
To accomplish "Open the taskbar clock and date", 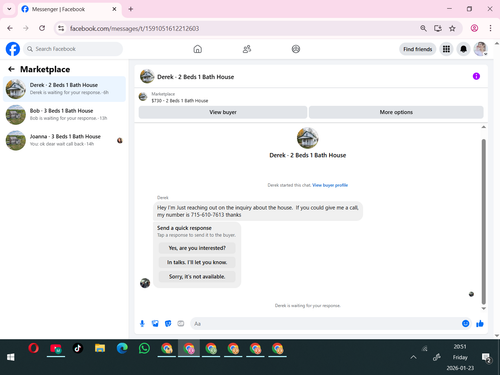I will click(460, 357).
